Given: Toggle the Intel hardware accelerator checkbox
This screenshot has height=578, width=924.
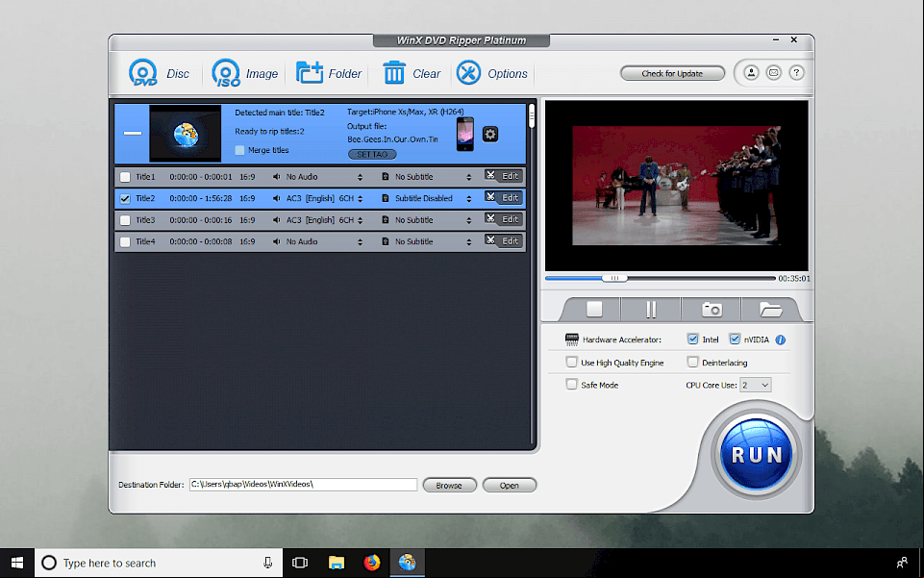Looking at the screenshot, I should pos(692,339).
